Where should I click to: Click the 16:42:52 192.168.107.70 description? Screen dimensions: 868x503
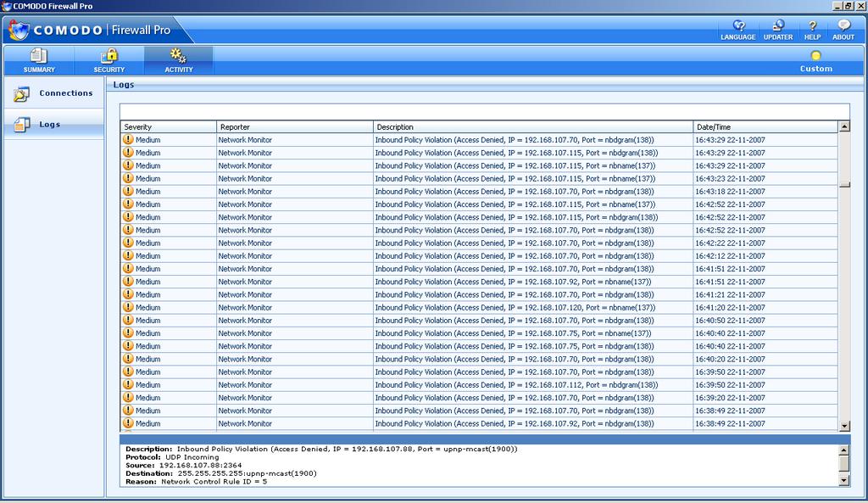tap(515, 231)
